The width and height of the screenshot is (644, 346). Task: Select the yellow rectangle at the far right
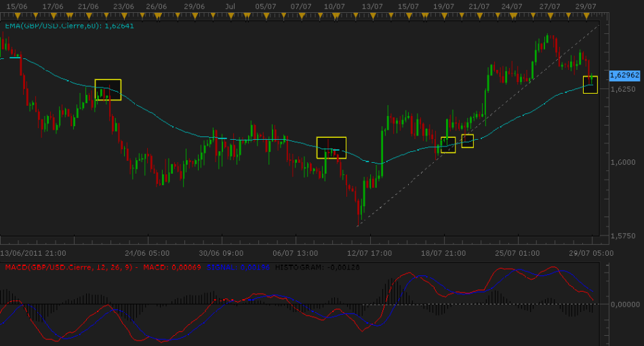[590, 85]
